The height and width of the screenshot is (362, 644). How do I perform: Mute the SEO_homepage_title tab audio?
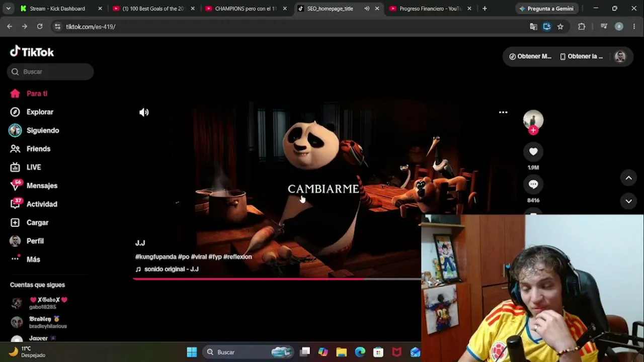[x=367, y=9]
